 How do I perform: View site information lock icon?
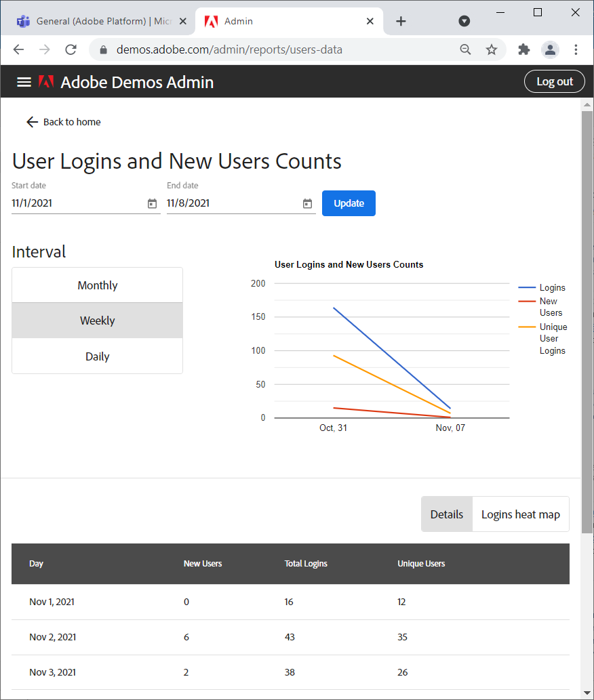tap(103, 50)
